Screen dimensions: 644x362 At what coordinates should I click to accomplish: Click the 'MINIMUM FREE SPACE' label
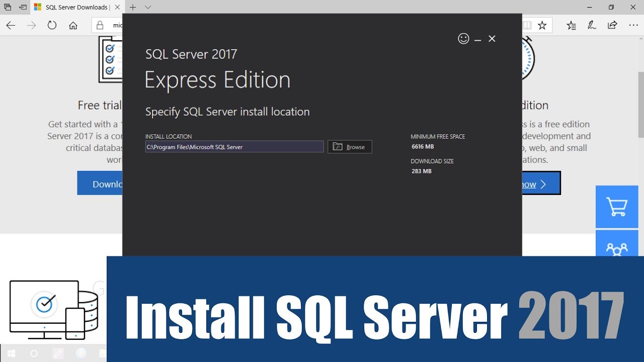point(438,137)
